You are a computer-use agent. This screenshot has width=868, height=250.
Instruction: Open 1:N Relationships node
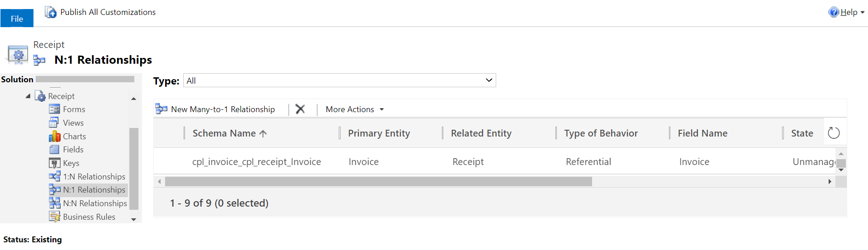94,177
